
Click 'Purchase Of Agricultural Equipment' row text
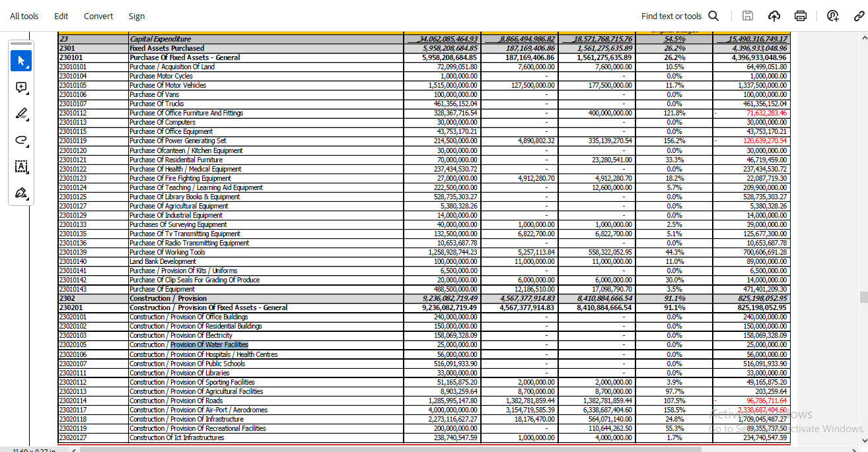179,206
